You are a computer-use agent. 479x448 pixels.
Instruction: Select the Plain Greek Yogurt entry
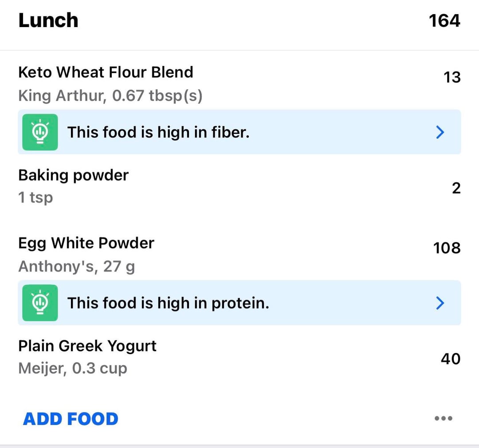87,346
